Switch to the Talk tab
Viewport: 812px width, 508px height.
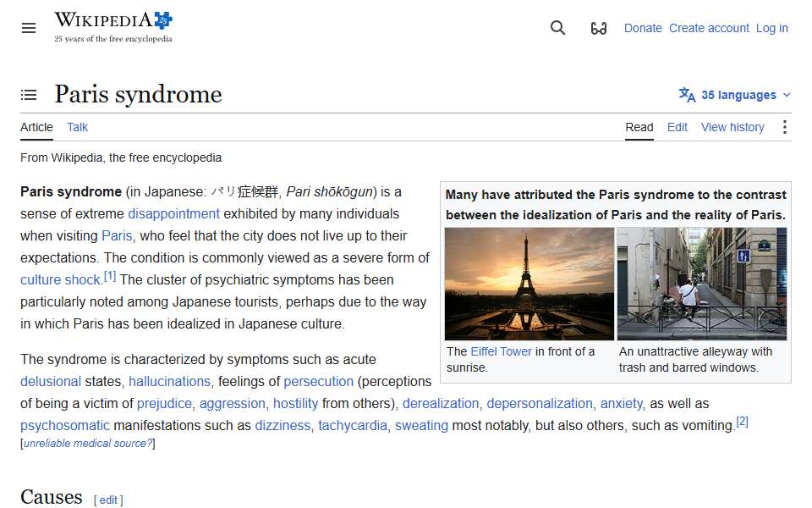click(x=77, y=128)
